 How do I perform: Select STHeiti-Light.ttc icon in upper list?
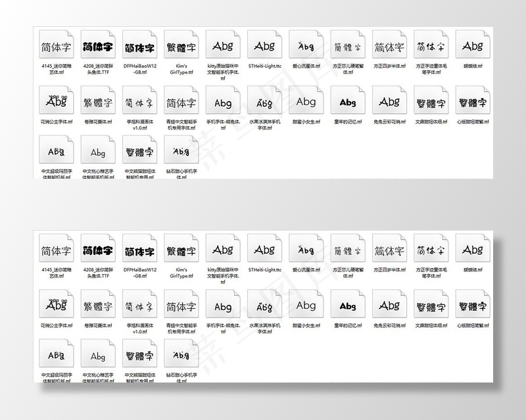pos(264,47)
